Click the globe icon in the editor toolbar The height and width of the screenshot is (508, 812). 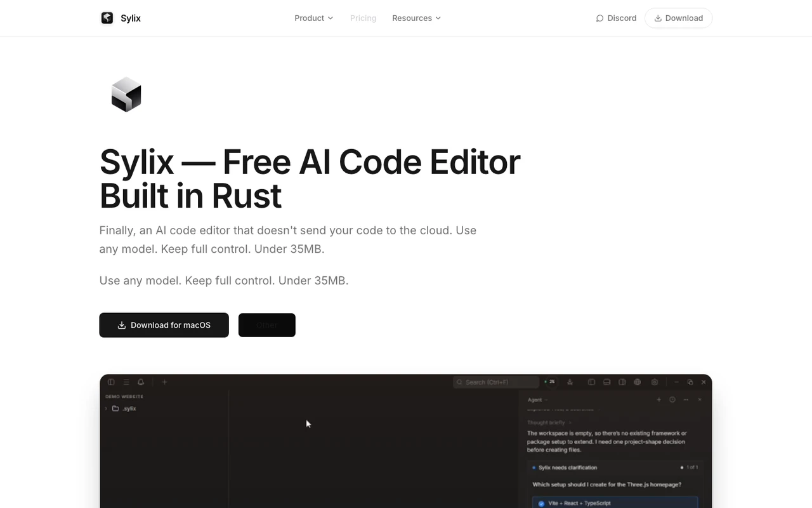[637, 382]
